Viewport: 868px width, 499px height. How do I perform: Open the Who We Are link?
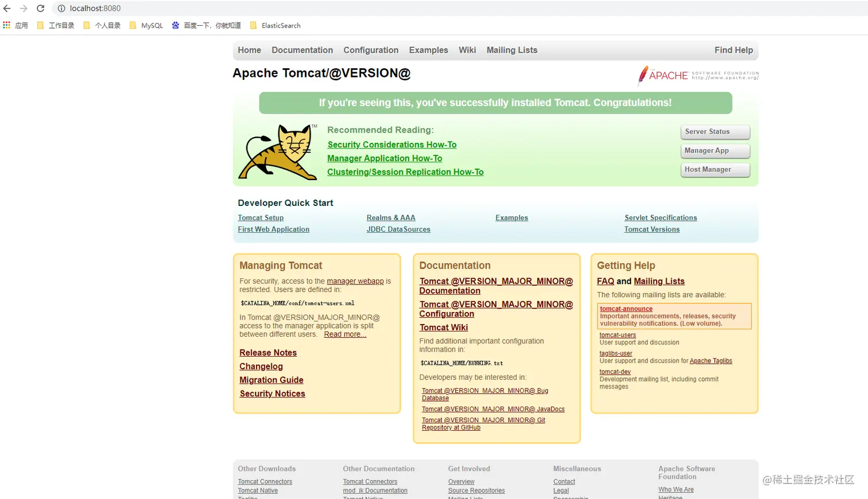[x=676, y=490]
